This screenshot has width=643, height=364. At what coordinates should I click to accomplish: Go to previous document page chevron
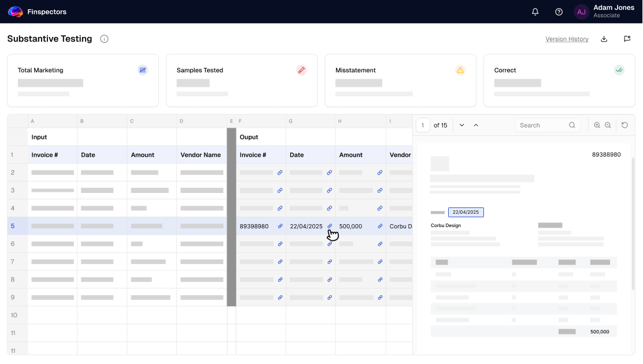(x=476, y=125)
